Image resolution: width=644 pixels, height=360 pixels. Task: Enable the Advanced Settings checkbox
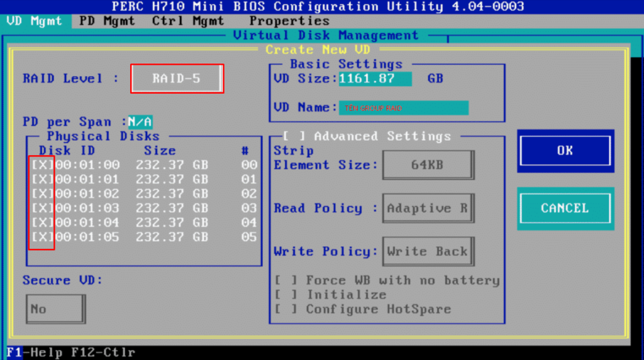click(x=293, y=136)
